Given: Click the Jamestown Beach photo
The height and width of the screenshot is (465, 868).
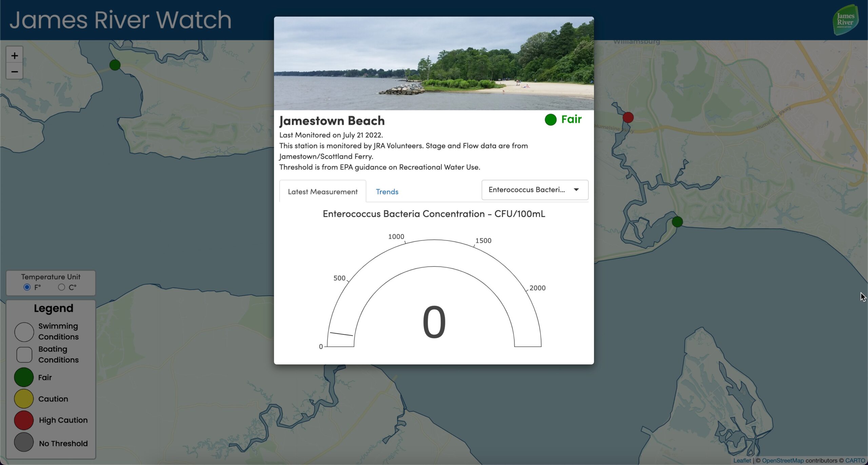Looking at the screenshot, I should (x=434, y=63).
